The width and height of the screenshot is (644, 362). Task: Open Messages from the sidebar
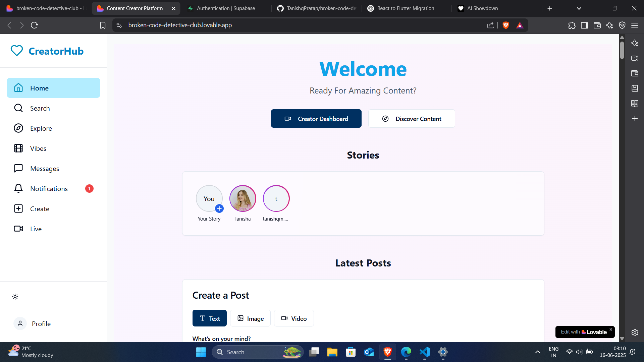point(45,168)
